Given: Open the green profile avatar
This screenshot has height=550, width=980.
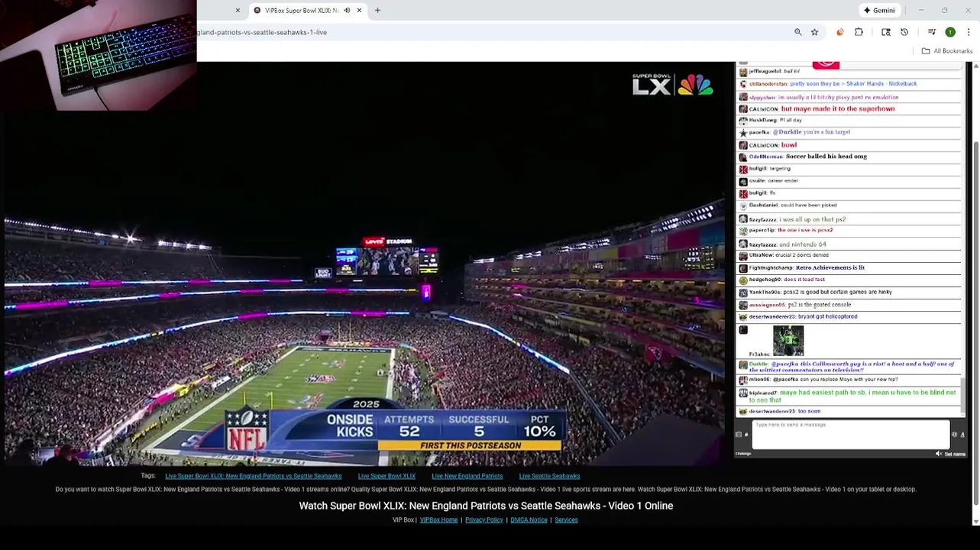Looking at the screenshot, I should (950, 32).
